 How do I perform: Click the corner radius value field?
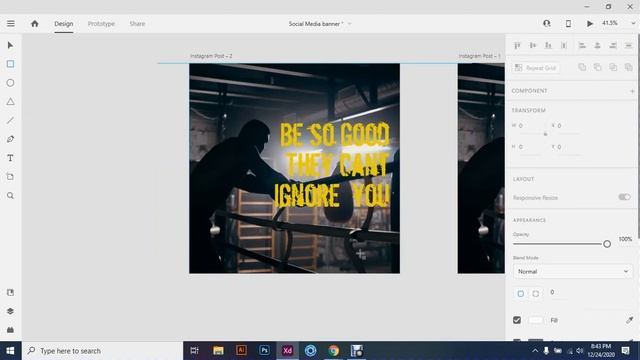point(559,292)
